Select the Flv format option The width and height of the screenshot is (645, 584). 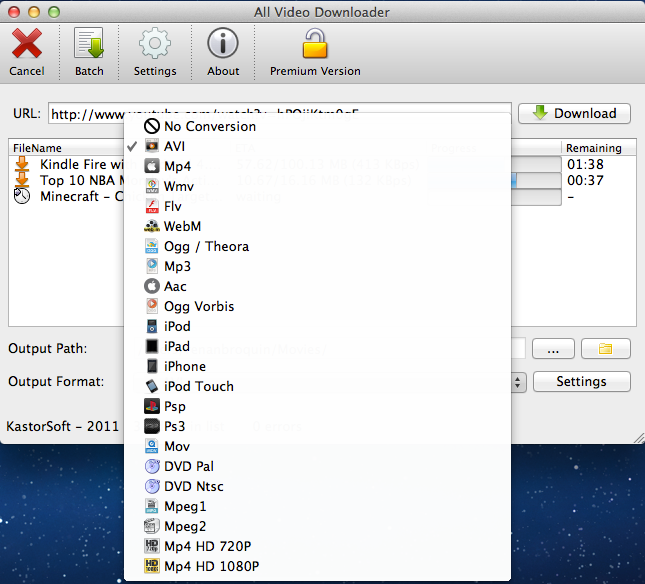(x=317, y=206)
